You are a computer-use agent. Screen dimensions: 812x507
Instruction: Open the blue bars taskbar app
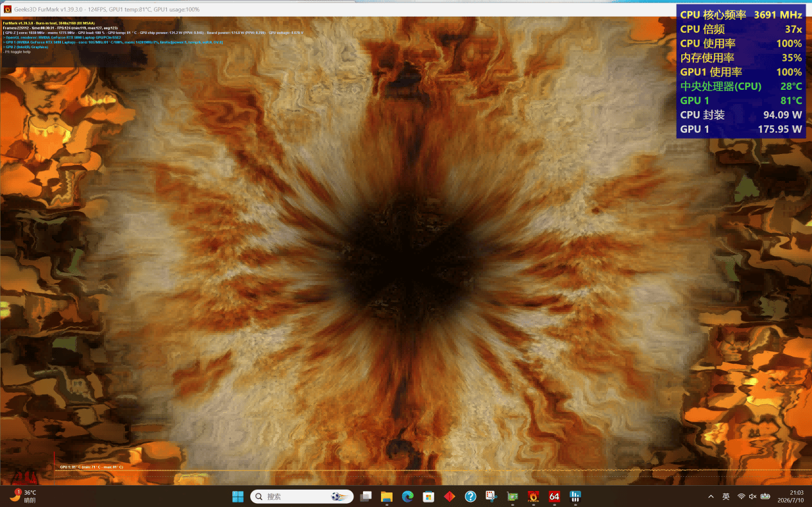tap(575, 497)
